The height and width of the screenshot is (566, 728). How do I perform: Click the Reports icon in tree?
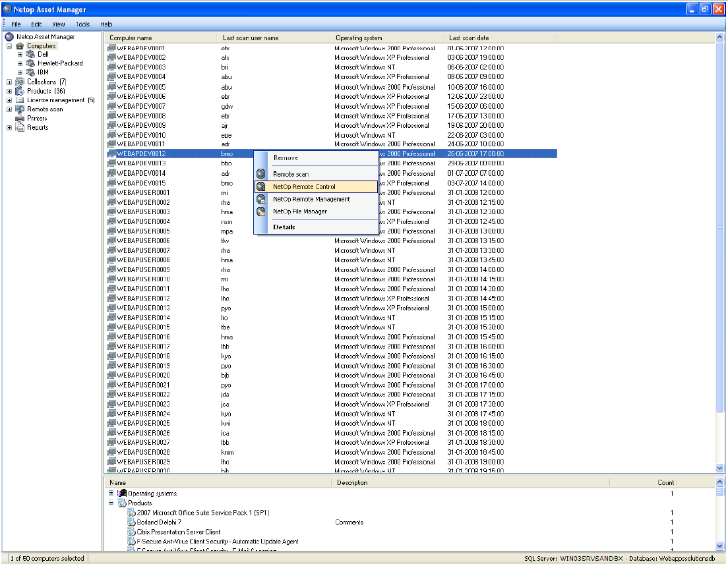click(x=20, y=127)
